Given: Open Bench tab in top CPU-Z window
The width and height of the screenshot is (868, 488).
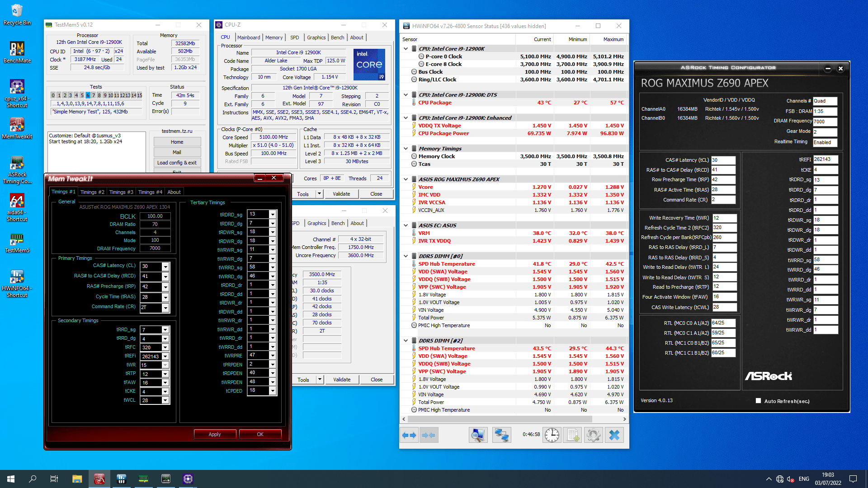Looking at the screenshot, I should tap(337, 38).
